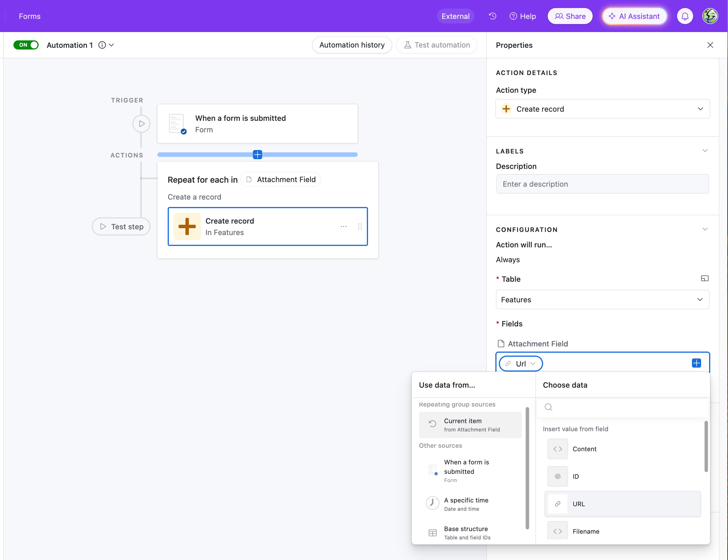Image resolution: width=728 pixels, height=560 pixels.
Task: Open the Table layout icon next to Table
Action: (704, 278)
